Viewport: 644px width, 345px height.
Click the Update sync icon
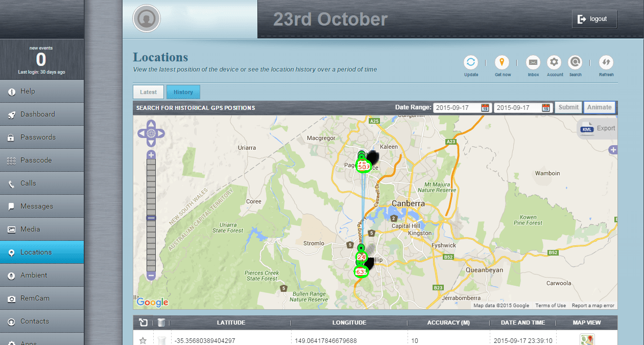pos(471,62)
